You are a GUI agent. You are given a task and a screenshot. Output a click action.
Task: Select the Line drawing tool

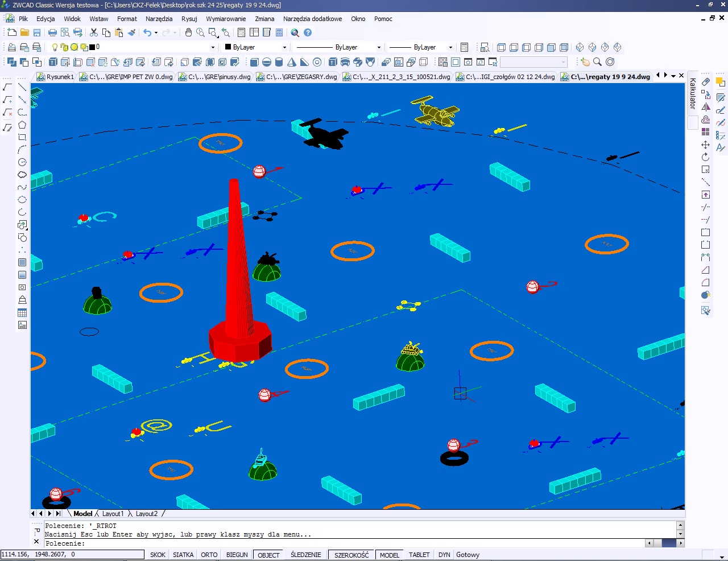(22, 87)
